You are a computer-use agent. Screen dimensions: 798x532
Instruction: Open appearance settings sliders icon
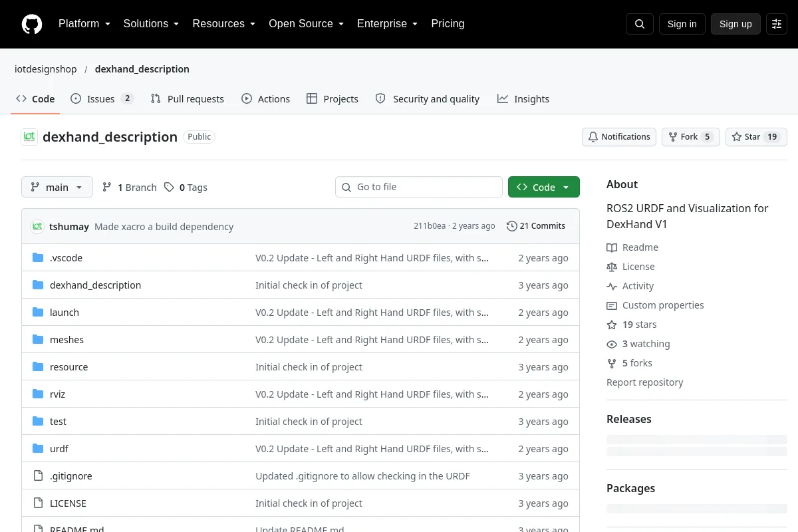[777, 24]
